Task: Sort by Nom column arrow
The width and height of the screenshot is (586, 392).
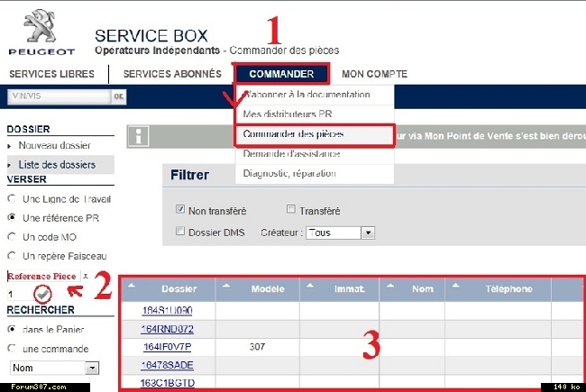Action: [x=390, y=286]
